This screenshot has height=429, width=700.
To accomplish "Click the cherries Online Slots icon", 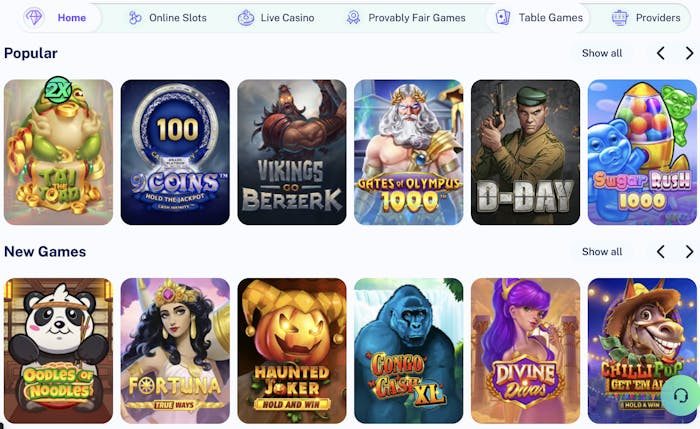I will click(x=135, y=18).
